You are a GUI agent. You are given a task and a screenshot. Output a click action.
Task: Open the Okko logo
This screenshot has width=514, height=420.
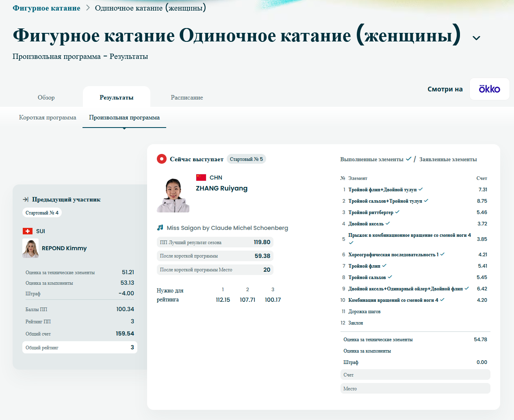pyautogui.click(x=490, y=89)
